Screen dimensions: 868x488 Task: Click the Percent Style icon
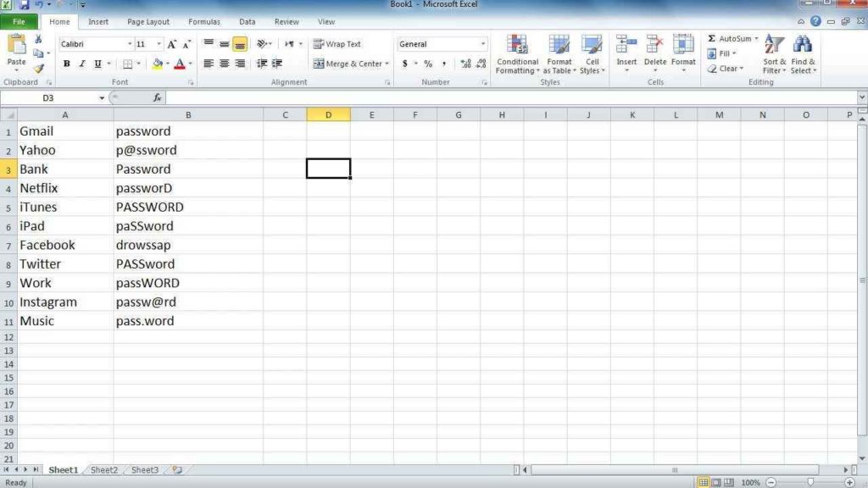[x=428, y=64]
